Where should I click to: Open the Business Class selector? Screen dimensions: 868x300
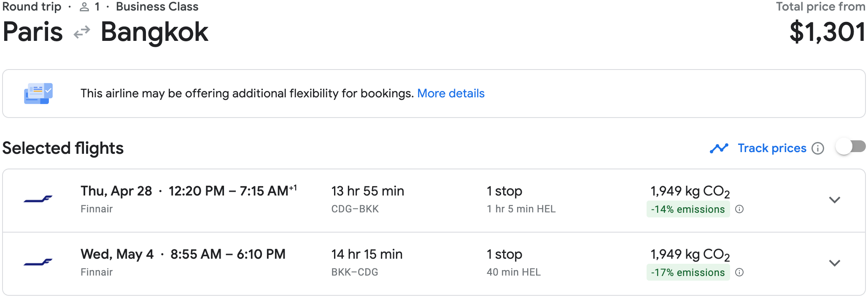(x=157, y=6)
